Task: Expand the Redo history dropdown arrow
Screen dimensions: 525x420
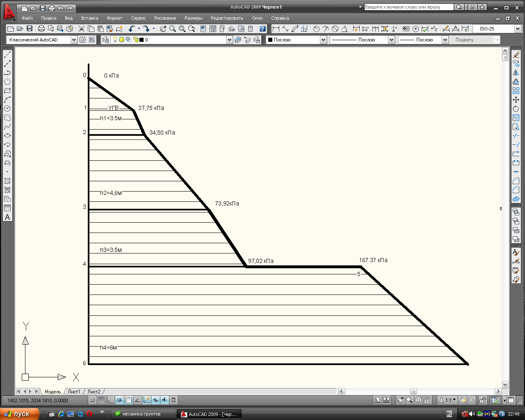Action: pos(154,29)
